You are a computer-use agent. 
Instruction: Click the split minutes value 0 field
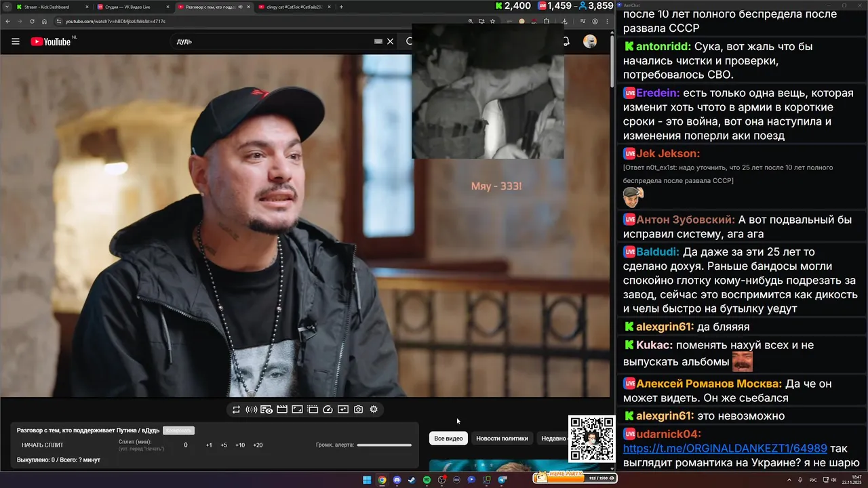(x=186, y=445)
